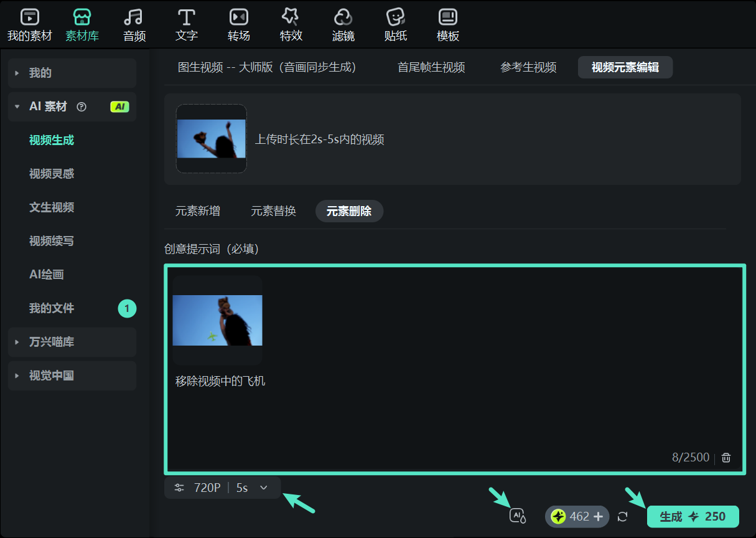Click the refresh icon beside the credit balance
The height and width of the screenshot is (538, 756).
click(622, 516)
